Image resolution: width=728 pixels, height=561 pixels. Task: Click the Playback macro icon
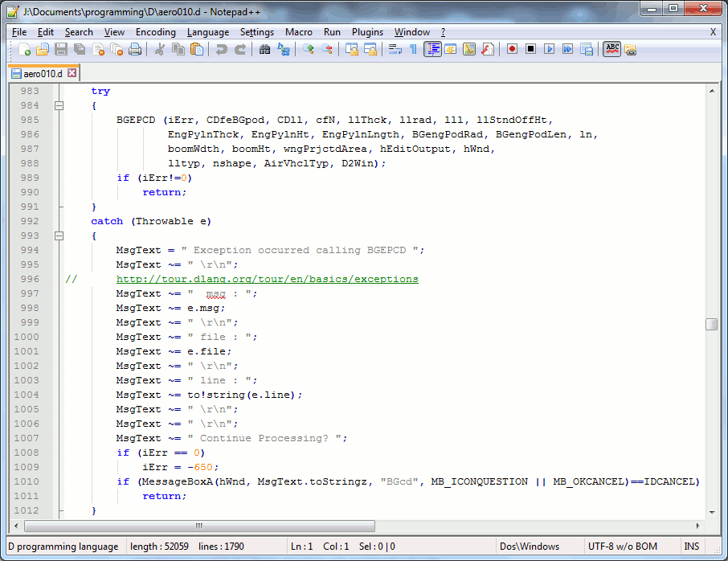549,50
